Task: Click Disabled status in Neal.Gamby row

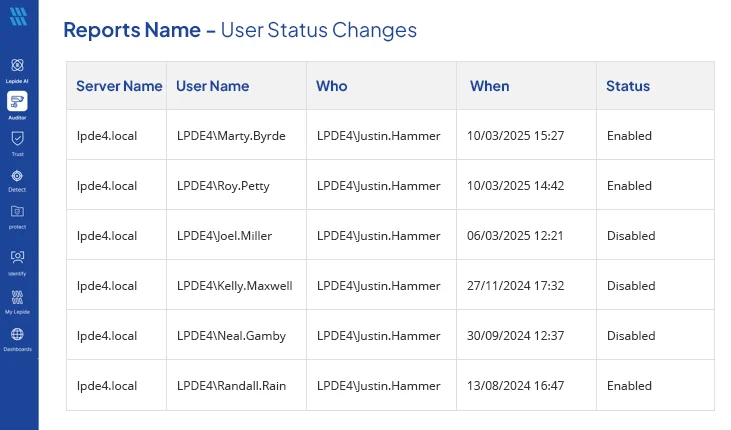Action: (631, 336)
